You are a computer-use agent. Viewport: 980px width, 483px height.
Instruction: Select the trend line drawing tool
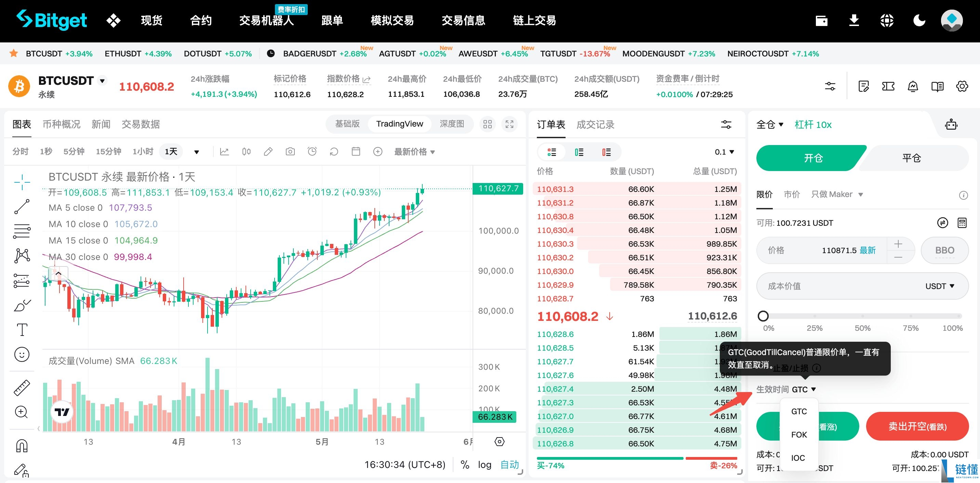click(22, 207)
